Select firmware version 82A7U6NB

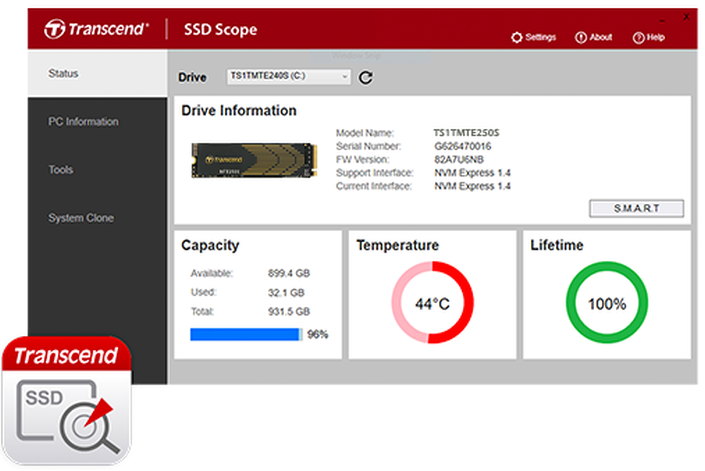tap(459, 160)
